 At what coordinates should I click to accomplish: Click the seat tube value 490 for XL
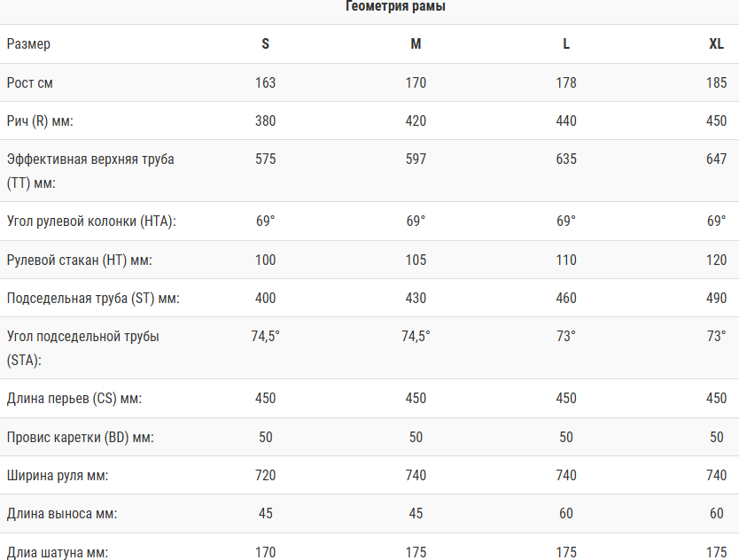(716, 299)
